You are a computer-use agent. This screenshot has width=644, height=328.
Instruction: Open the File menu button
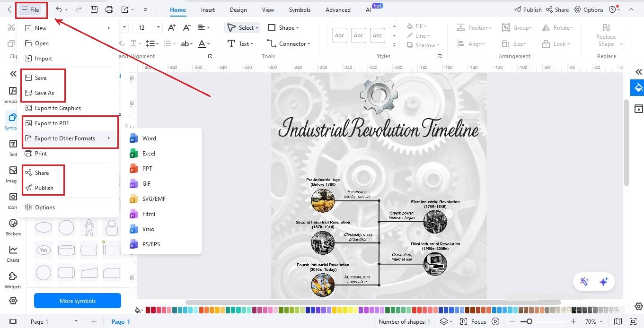click(x=31, y=9)
